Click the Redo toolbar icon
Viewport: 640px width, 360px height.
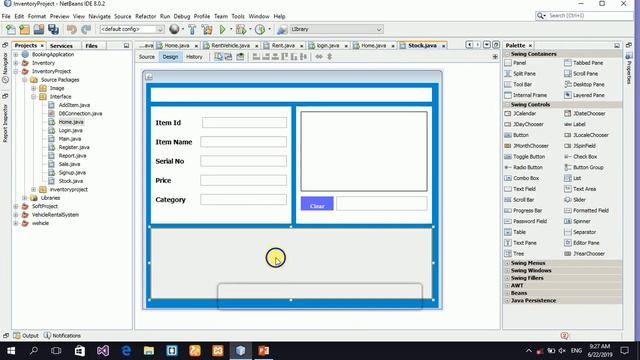coord(86,29)
